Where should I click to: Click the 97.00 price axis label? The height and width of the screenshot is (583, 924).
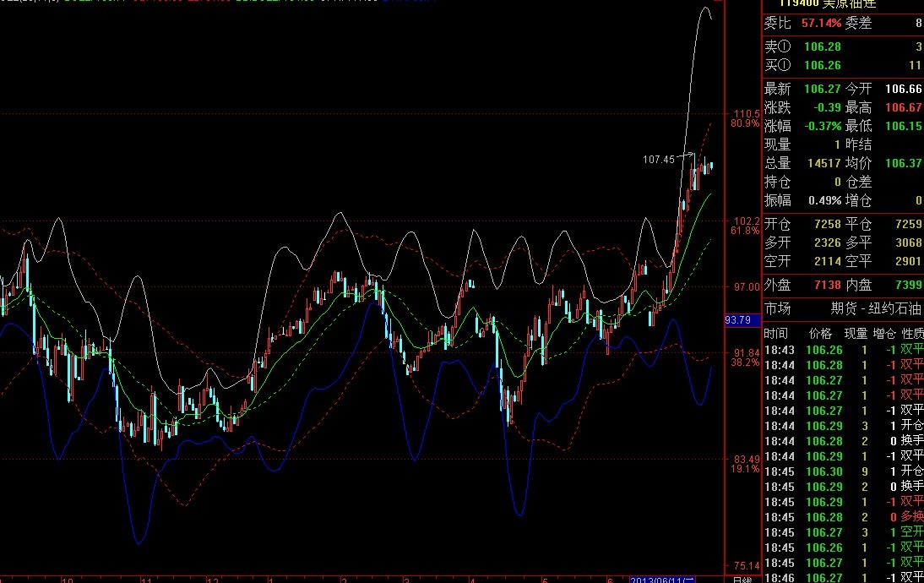click(x=746, y=287)
